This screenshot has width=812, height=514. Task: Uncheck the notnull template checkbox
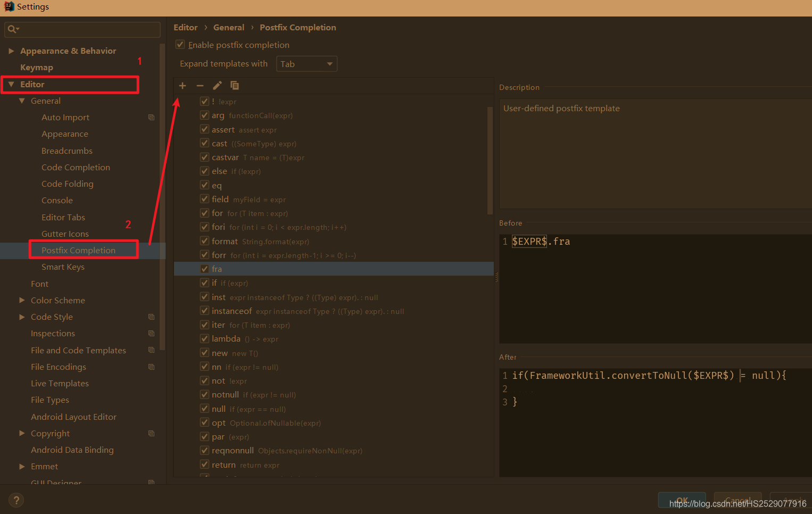click(204, 394)
